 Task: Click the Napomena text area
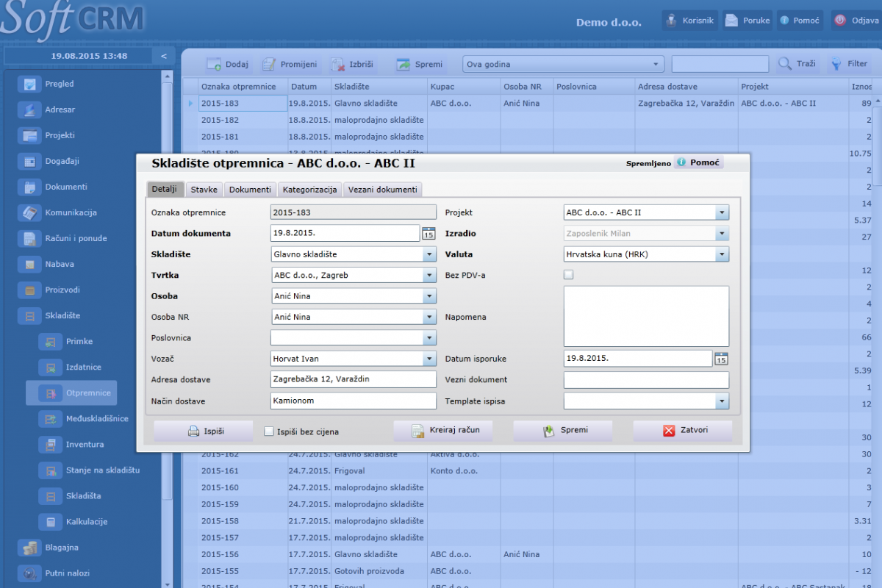[647, 316]
